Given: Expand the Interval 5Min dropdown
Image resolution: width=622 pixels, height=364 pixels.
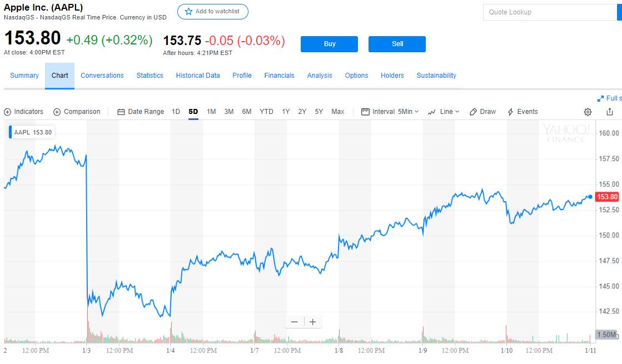Looking at the screenshot, I should (390, 112).
